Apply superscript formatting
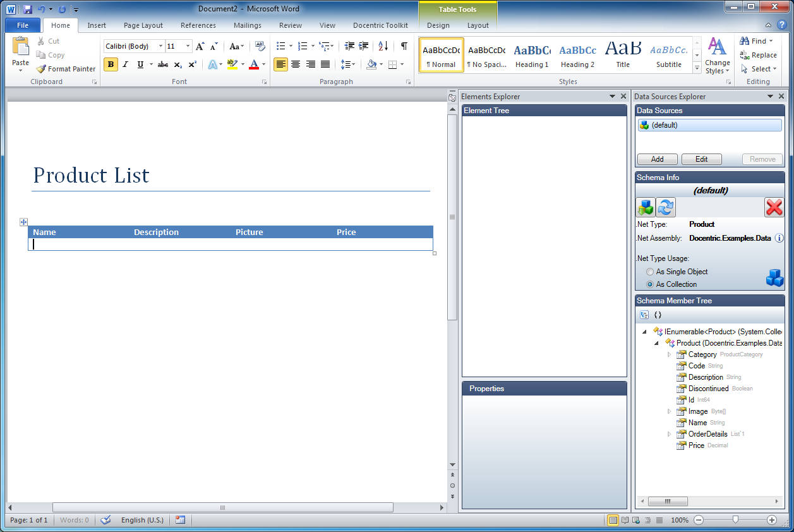 [192, 64]
